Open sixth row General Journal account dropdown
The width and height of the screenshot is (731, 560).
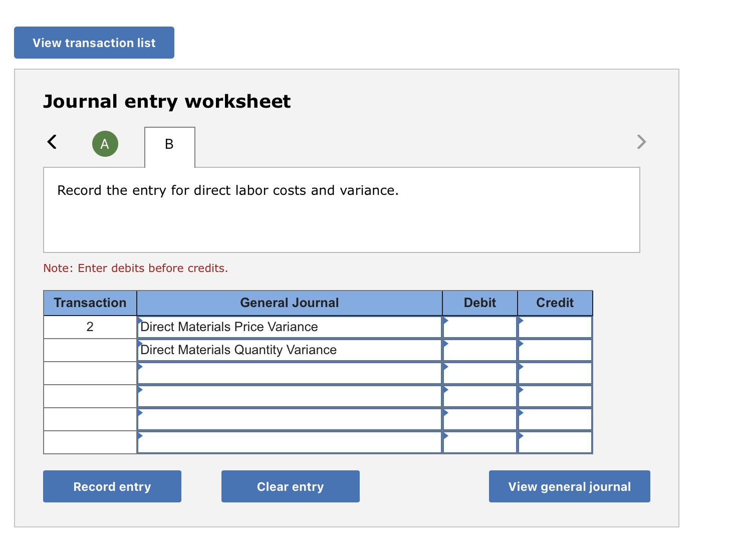(x=290, y=442)
